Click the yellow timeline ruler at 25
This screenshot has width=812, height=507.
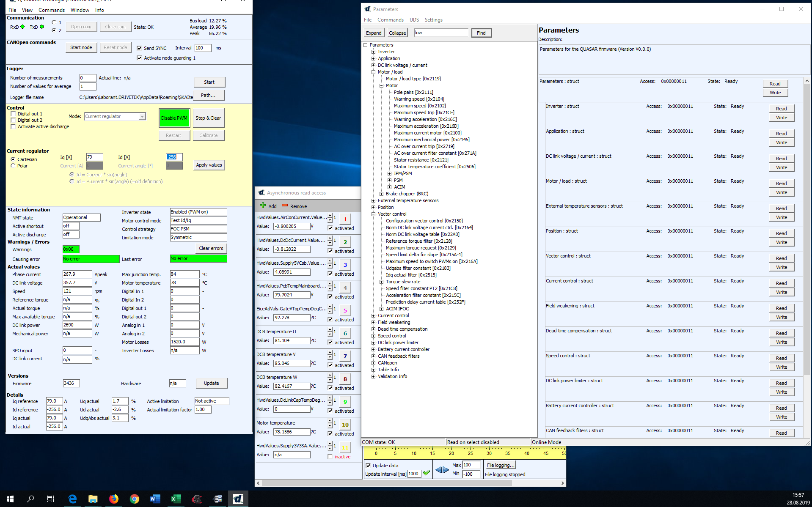point(470,453)
